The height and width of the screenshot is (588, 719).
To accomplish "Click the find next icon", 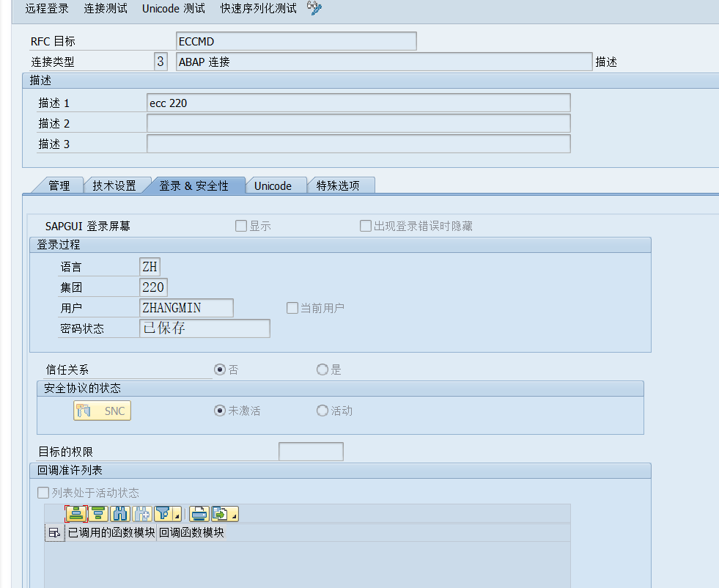I will [141, 514].
